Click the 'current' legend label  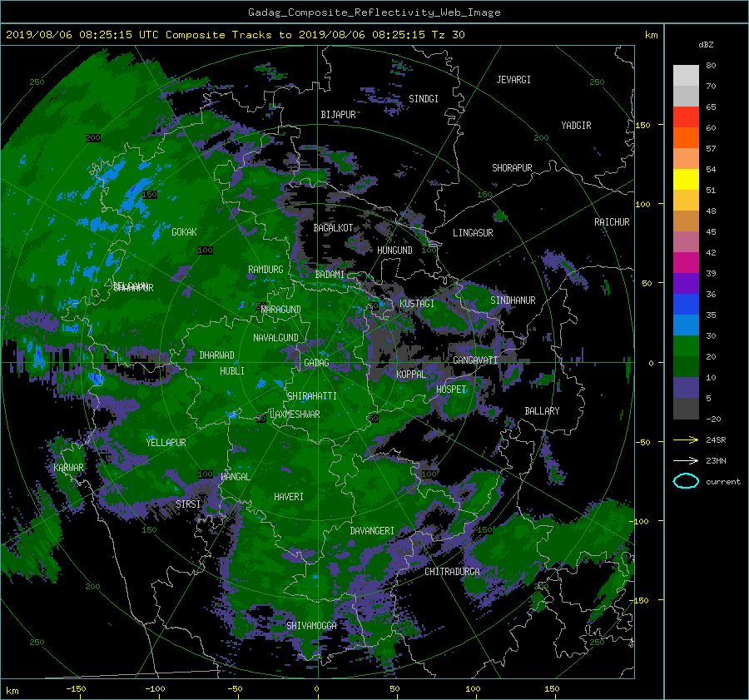point(722,482)
